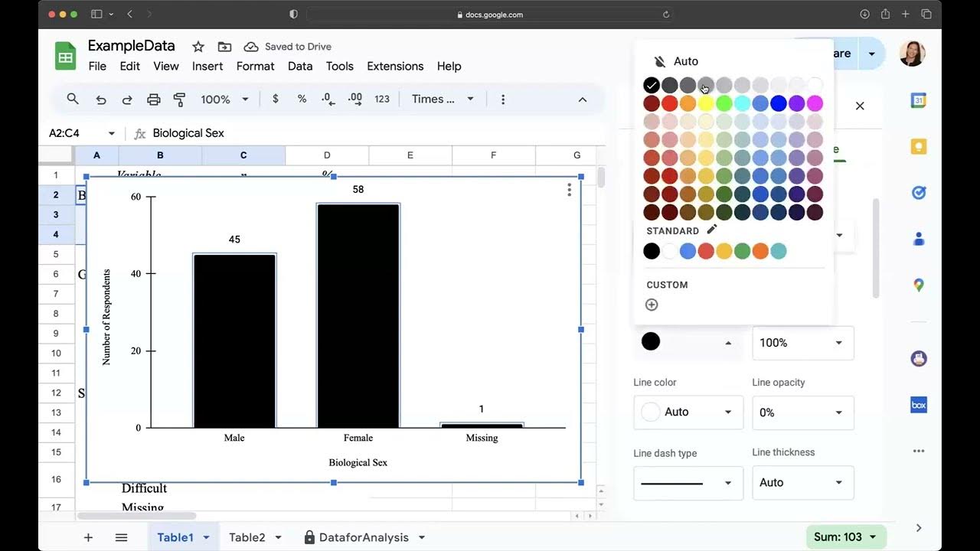Viewport: 980px width, 551px height.
Task: Add a custom color with plus icon
Action: (x=652, y=305)
